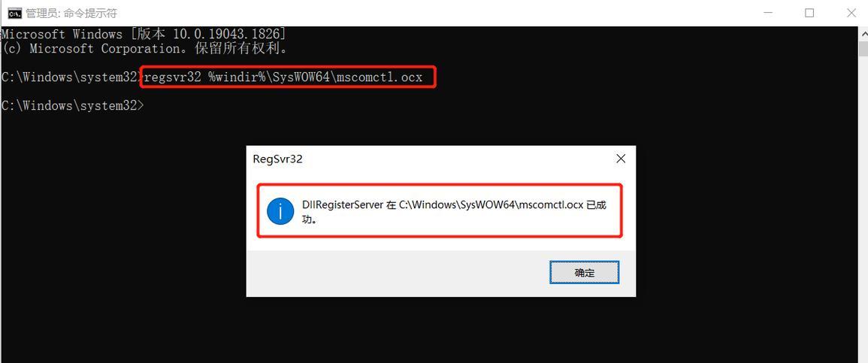Click the console vertical scrollbar thumb
This screenshot has height=363, width=868.
point(863,48)
